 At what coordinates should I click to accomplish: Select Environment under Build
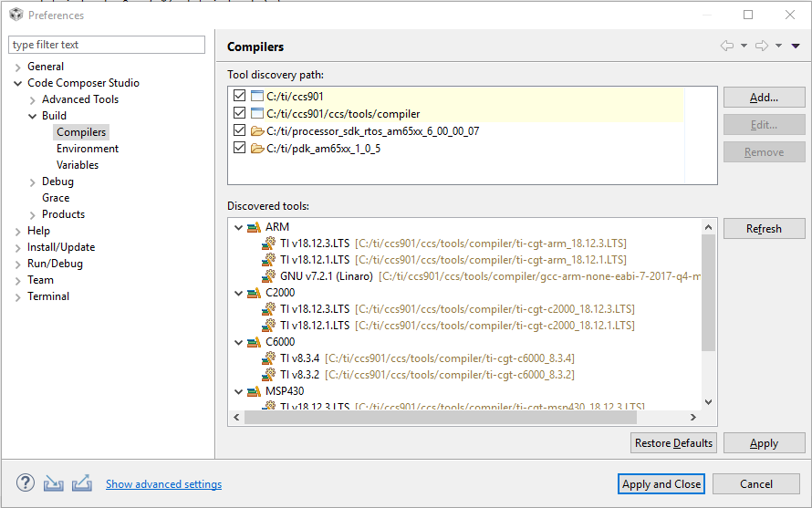[x=88, y=149]
